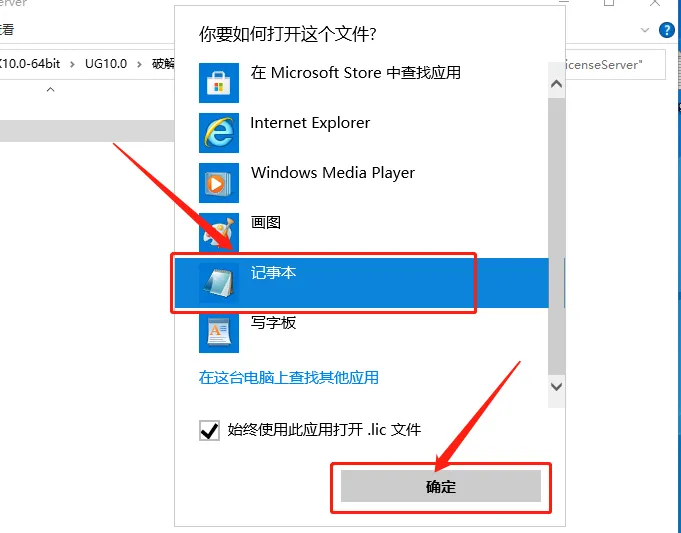Toggle 始终使用此应用打开 .lic 文件 checkbox
Image resolution: width=681 pixels, height=533 pixels.
point(209,430)
